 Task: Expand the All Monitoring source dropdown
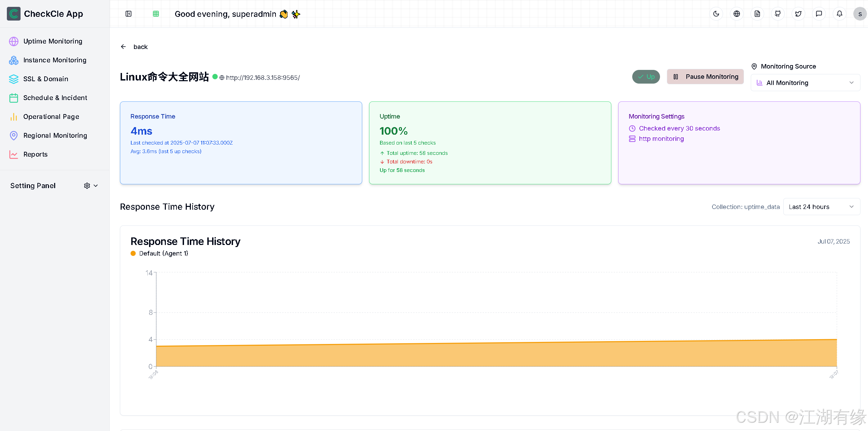click(805, 83)
